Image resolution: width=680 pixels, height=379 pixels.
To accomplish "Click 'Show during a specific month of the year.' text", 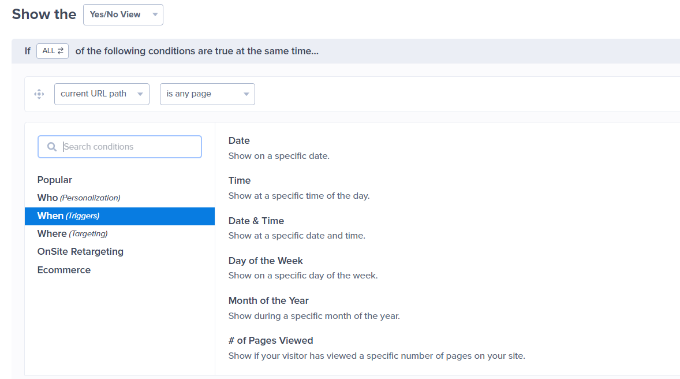I will [x=314, y=316].
